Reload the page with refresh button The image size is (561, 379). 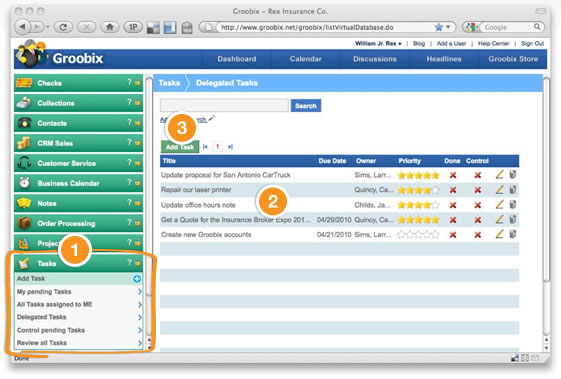63,27
